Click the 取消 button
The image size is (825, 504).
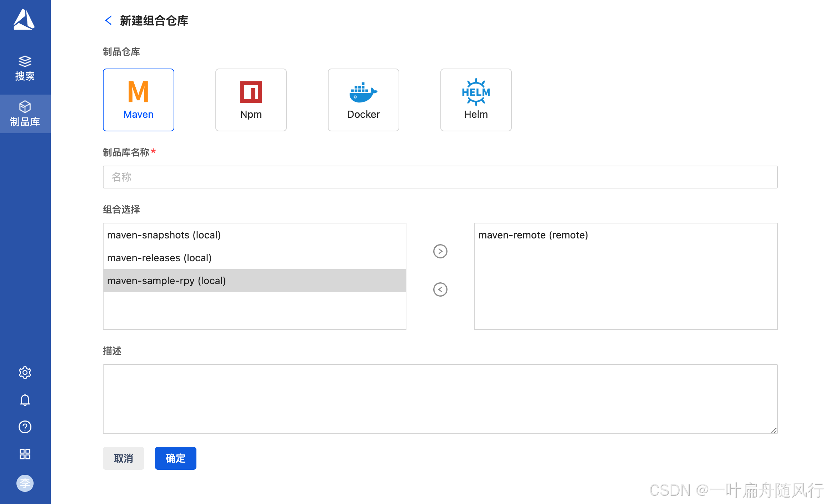point(124,458)
